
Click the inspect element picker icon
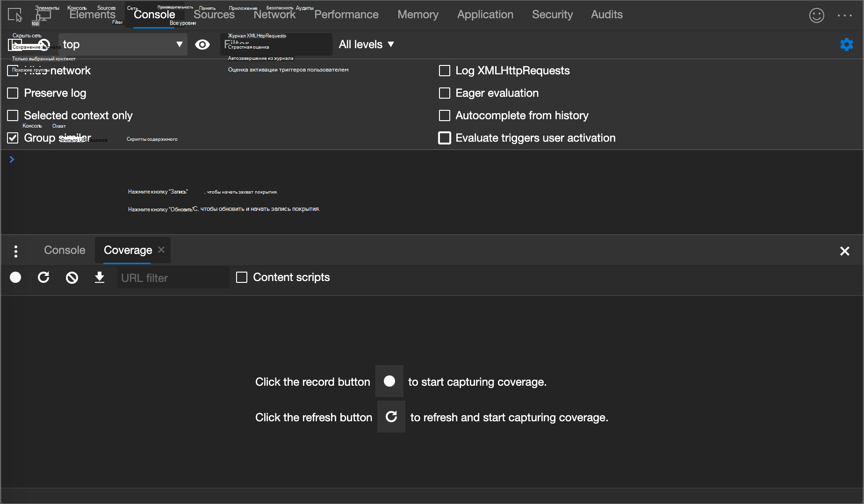15,15
